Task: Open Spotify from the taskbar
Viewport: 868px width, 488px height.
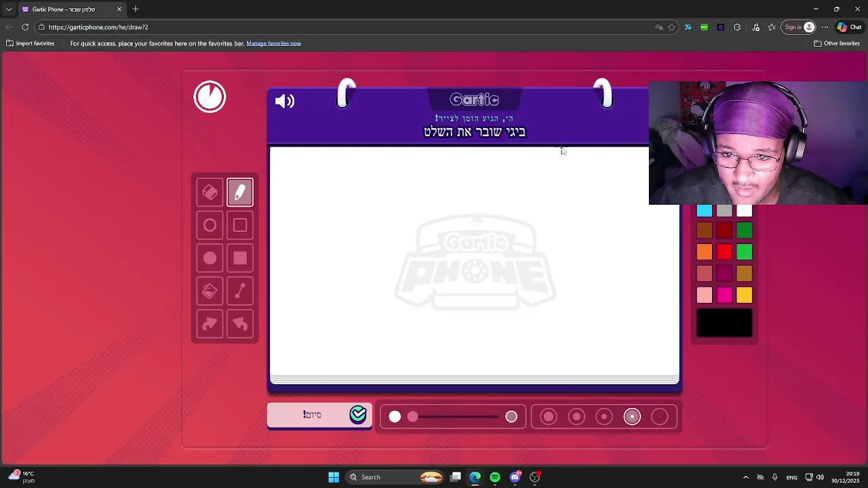Action: pos(495,477)
